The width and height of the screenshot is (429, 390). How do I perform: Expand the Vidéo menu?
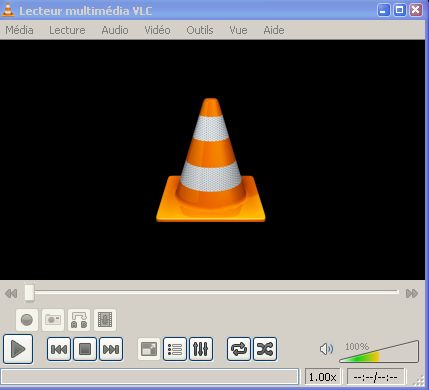click(157, 30)
